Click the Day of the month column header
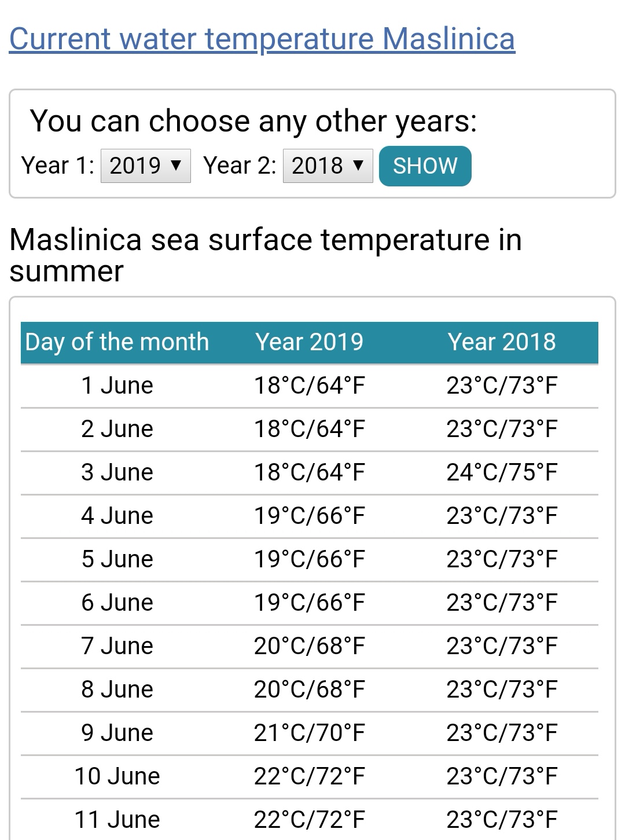 click(x=117, y=342)
